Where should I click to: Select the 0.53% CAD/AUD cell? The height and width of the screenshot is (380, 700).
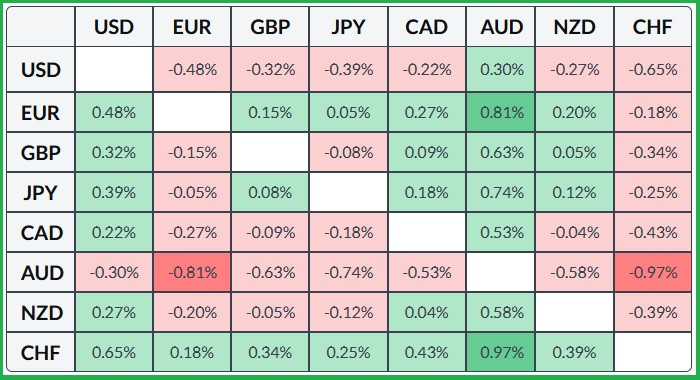[500, 233]
